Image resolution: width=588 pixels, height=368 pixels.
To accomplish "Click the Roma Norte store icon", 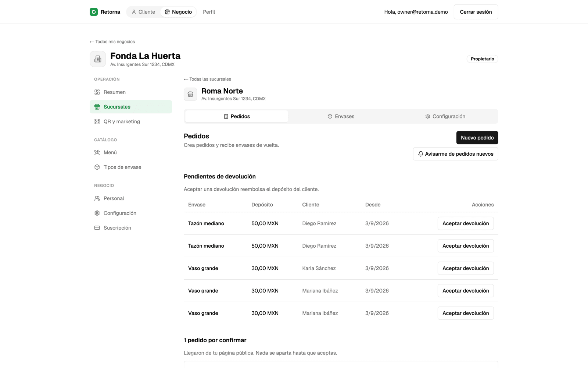I will click(190, 94).
